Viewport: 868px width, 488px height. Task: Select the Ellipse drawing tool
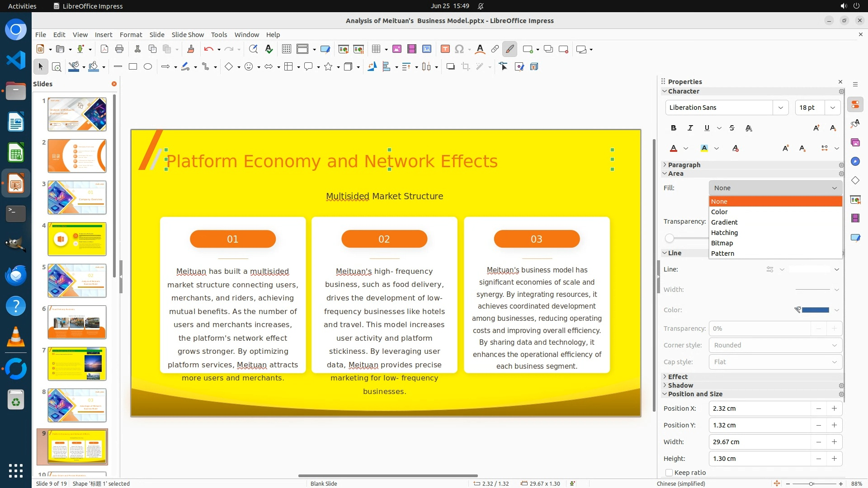pos(148,67)
